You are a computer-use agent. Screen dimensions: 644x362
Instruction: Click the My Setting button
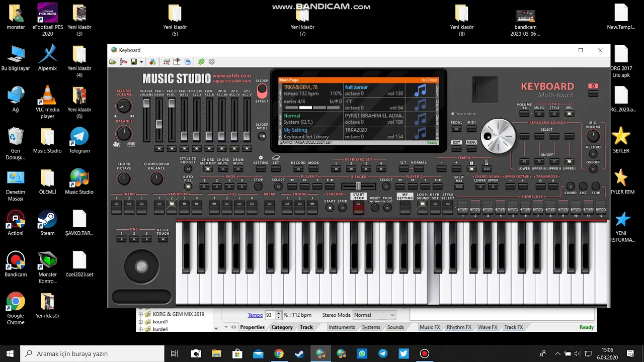(x=405, y=207)
